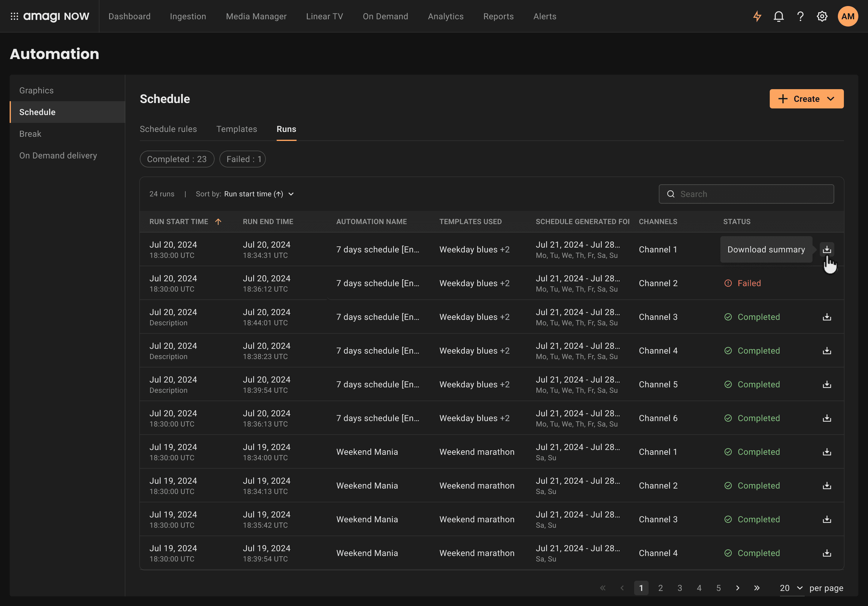Open the help question mark icon

coord(800,16)
